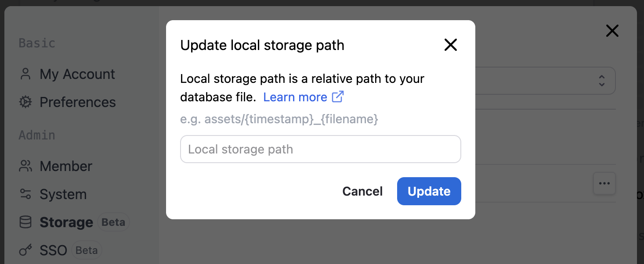
Task: Click the My Account person icon
Action: click(x=25, y=74)
